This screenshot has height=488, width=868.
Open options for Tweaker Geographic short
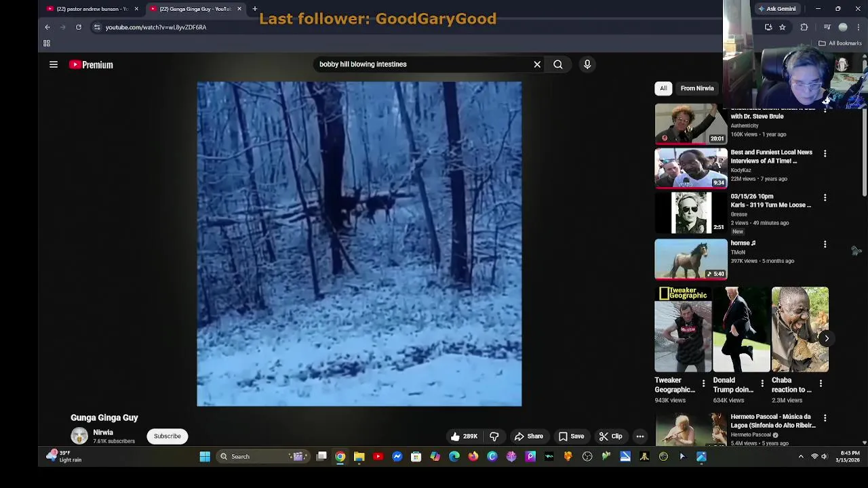703,384
